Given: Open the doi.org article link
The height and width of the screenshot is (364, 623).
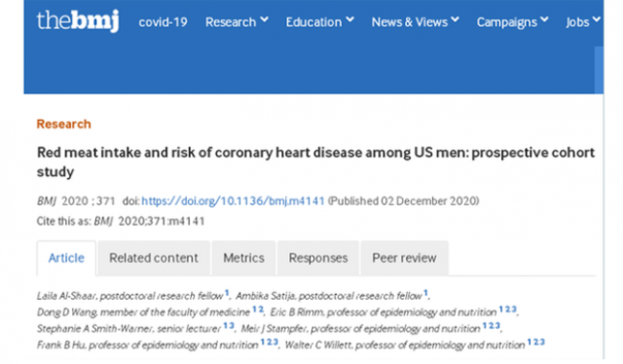Looking at the screenshot, I should click(233, 201).
